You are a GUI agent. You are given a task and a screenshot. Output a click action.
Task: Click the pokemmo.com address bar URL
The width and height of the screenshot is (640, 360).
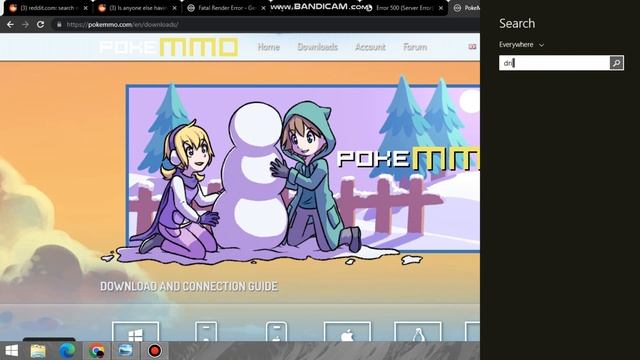tap(122, 24)
